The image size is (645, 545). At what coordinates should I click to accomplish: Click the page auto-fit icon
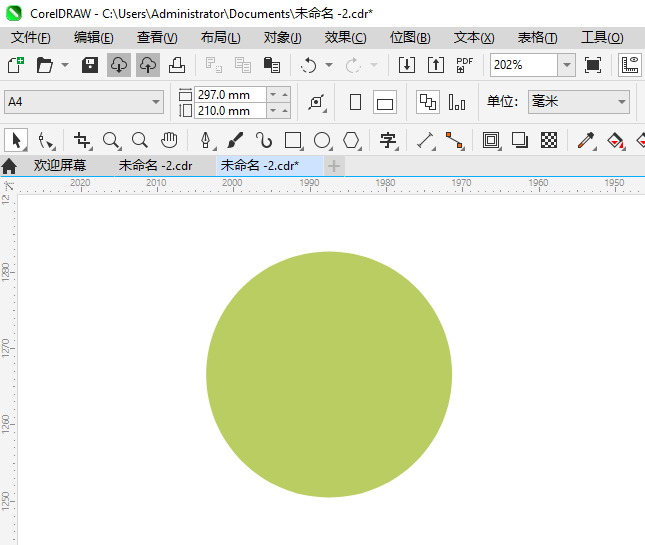coord(317,102)
